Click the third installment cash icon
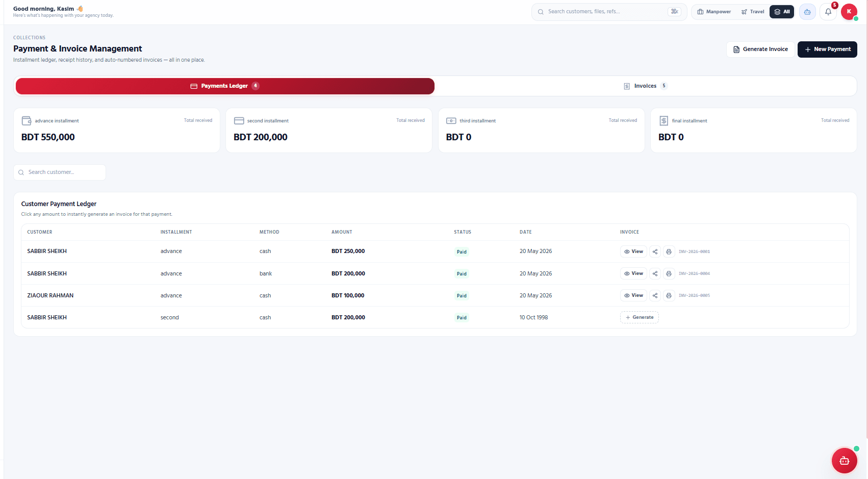The width and height of the screenshot is (868, 479). coord(451,121)
